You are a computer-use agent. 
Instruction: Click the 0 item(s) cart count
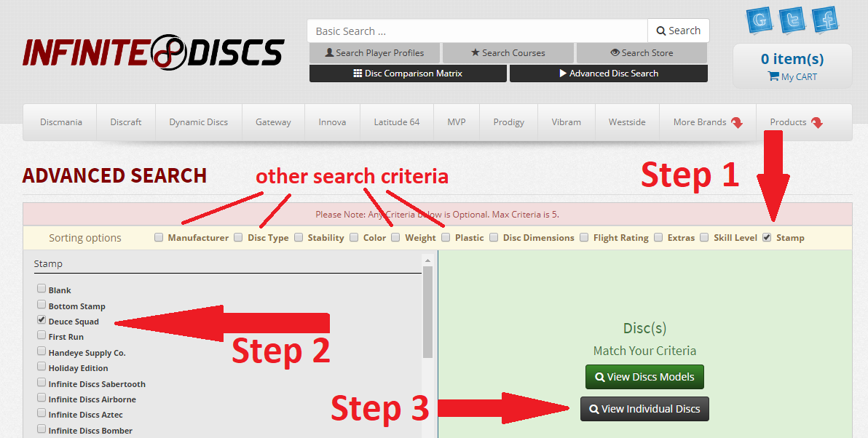click(x=792, y=59)
